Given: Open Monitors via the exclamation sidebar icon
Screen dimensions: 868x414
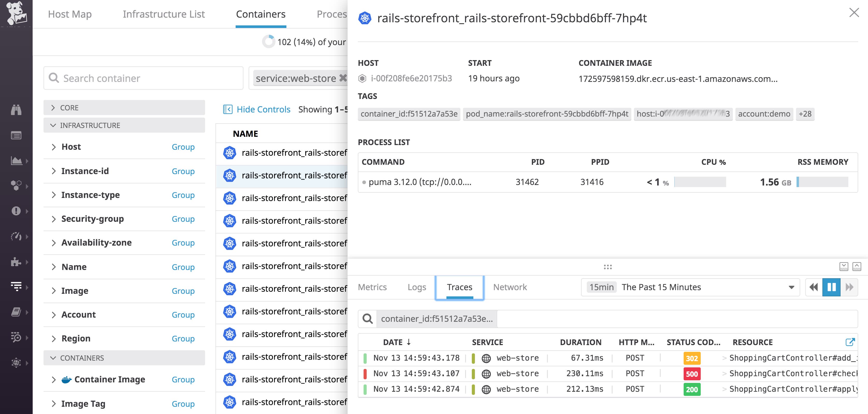Looking at the screenshot, I should (x=16, y=211).
